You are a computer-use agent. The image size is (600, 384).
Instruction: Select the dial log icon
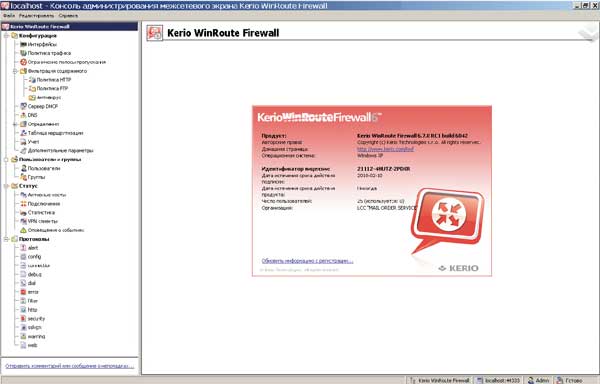coord(23,283)
